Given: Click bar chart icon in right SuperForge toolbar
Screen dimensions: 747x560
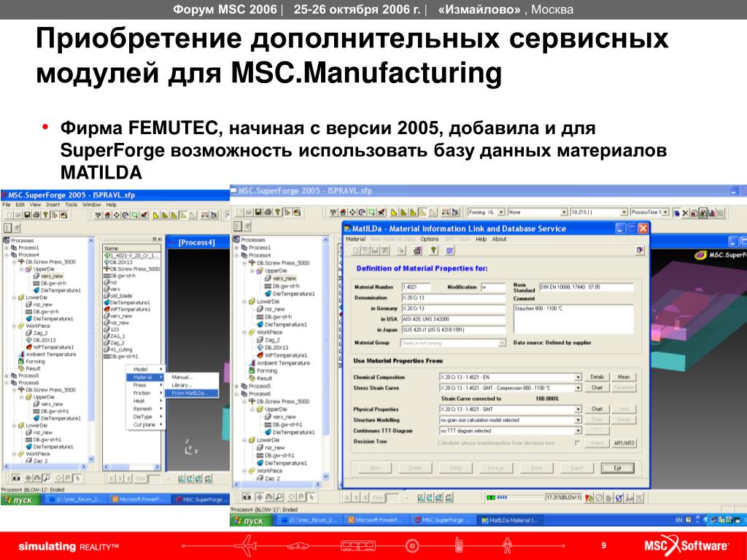Looking at the screenshot, I should tap(712, 213).
